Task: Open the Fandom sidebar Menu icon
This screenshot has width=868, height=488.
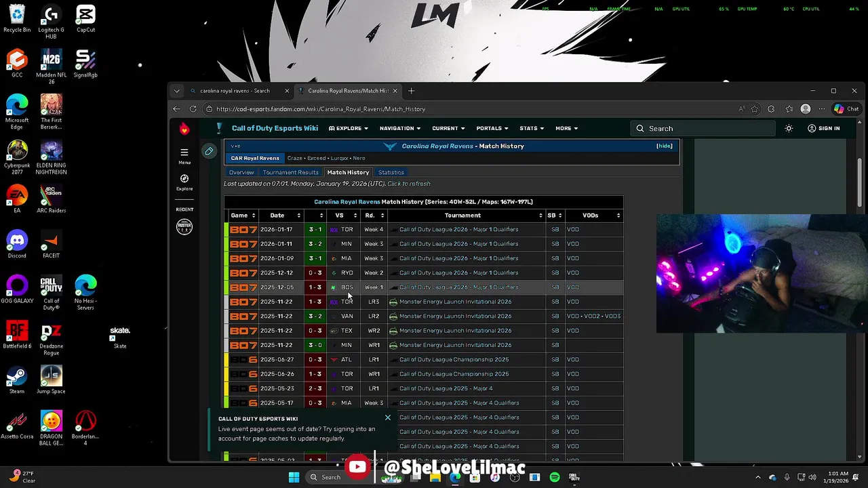Action: [184, 156]
